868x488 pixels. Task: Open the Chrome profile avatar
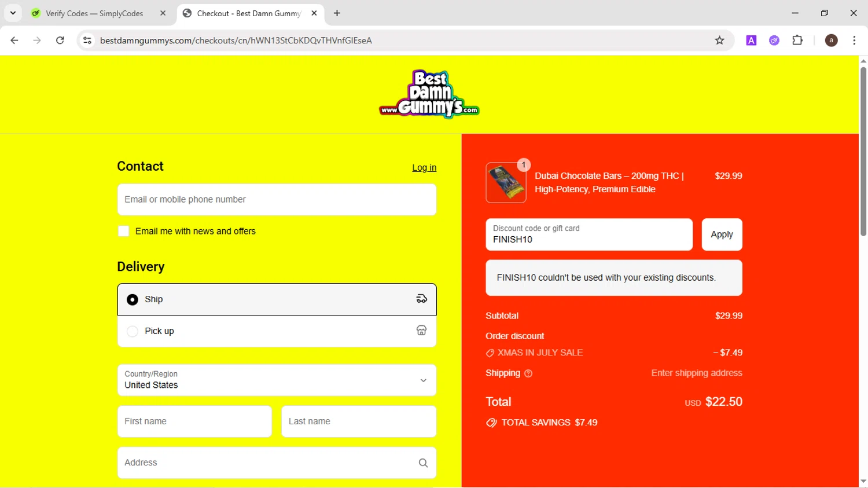831,41
